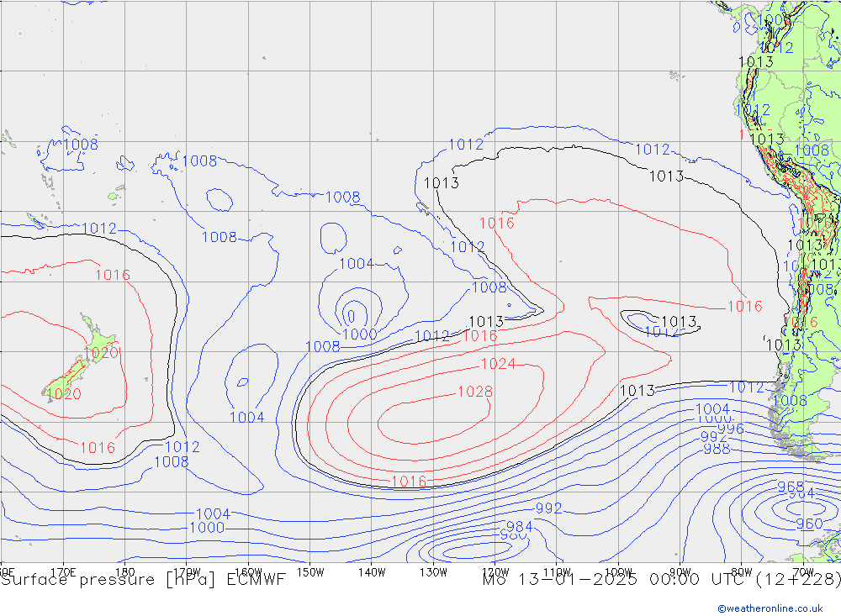Click the 988 isobar label
841x616 pixels.
click(717, 449)
